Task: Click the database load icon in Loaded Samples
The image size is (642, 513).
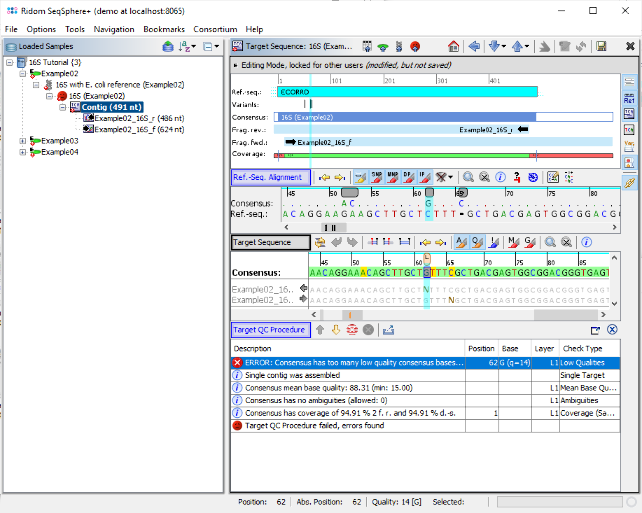Action: click(x=168, y=46)
